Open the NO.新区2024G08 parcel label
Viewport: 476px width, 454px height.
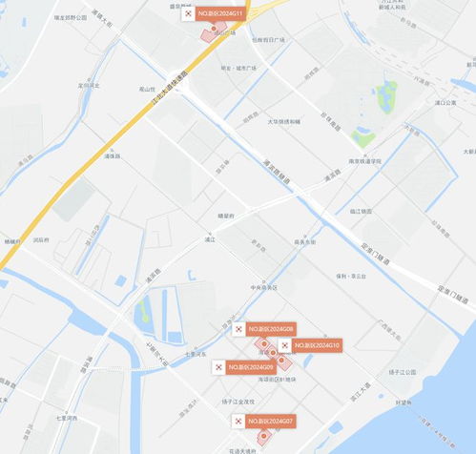tap(271, 329)
